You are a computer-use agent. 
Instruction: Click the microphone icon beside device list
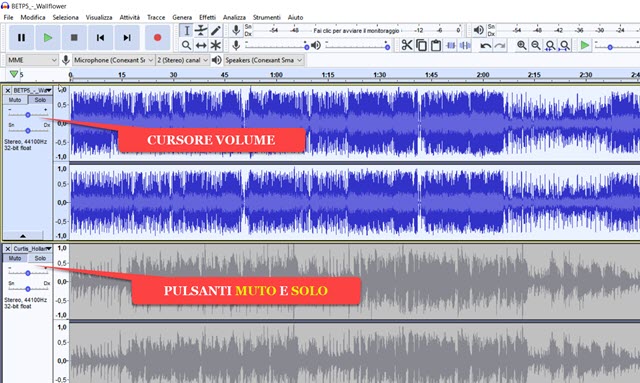click(65, 60)
